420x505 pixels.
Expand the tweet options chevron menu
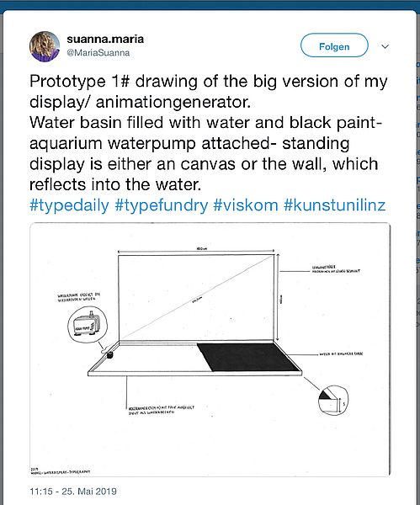pyautogui.click(x=385, y=46)
